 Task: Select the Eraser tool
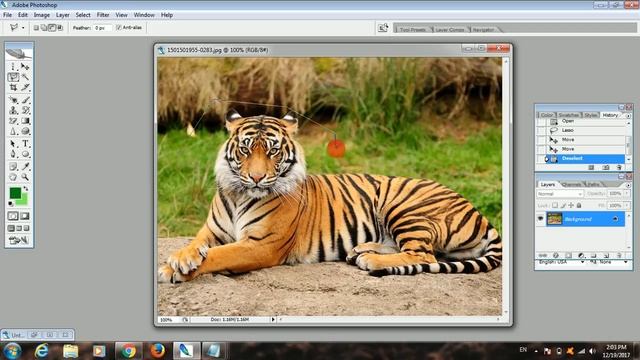point(13,121)
